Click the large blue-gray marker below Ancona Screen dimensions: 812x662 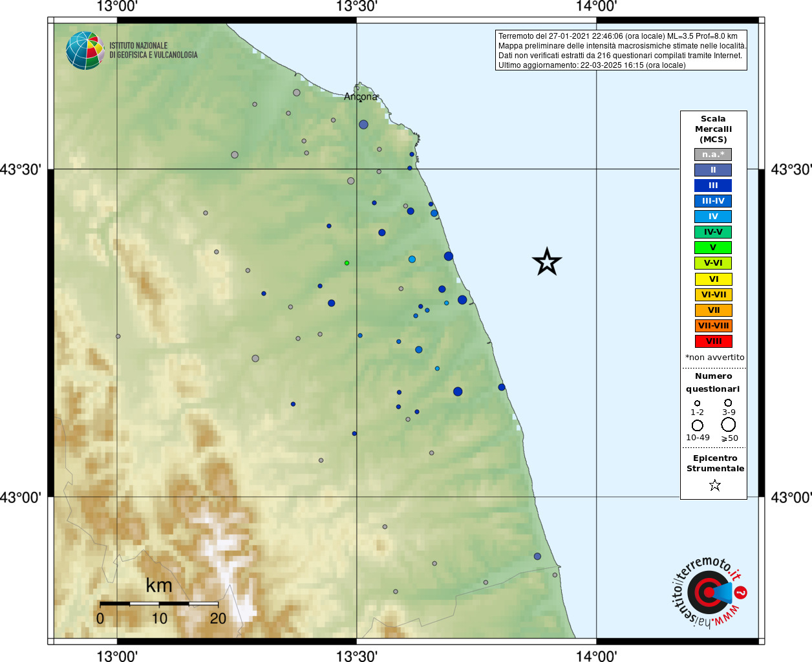(363, 124)
